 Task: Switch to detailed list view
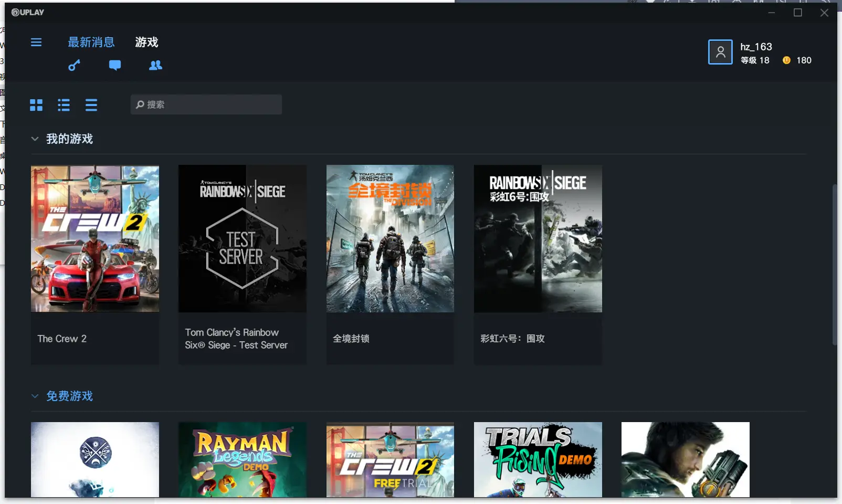(64, 105)
